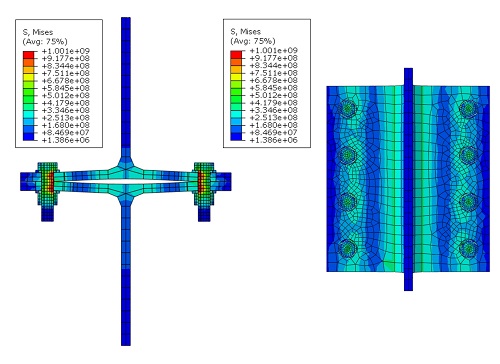Click the dark blue swatch in left legend

coord(28,136)
